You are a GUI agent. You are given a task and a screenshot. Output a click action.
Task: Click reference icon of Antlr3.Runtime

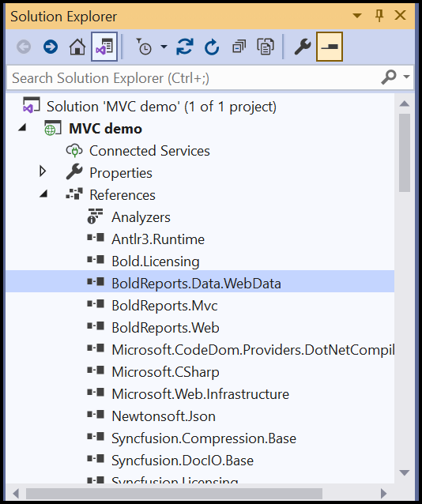[96, 238]
